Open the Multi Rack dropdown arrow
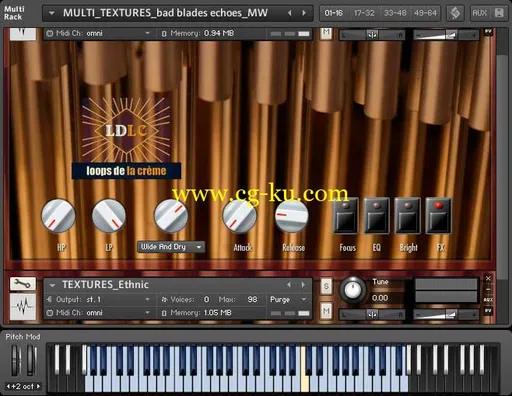 52,13
